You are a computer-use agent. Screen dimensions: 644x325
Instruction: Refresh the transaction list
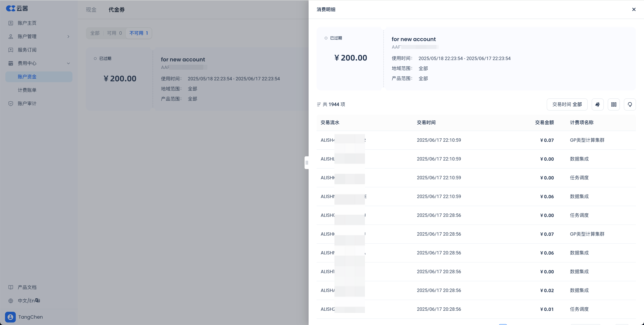630,104
